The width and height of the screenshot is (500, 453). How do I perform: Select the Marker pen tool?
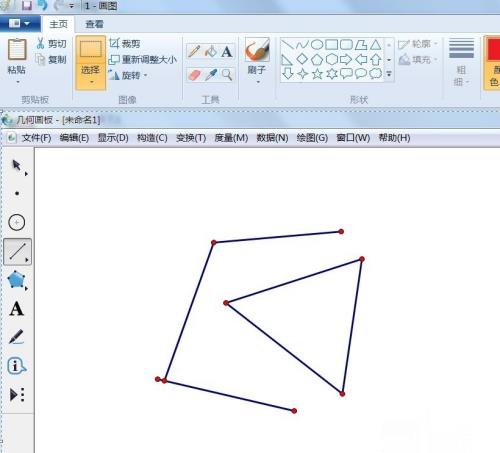17,337
